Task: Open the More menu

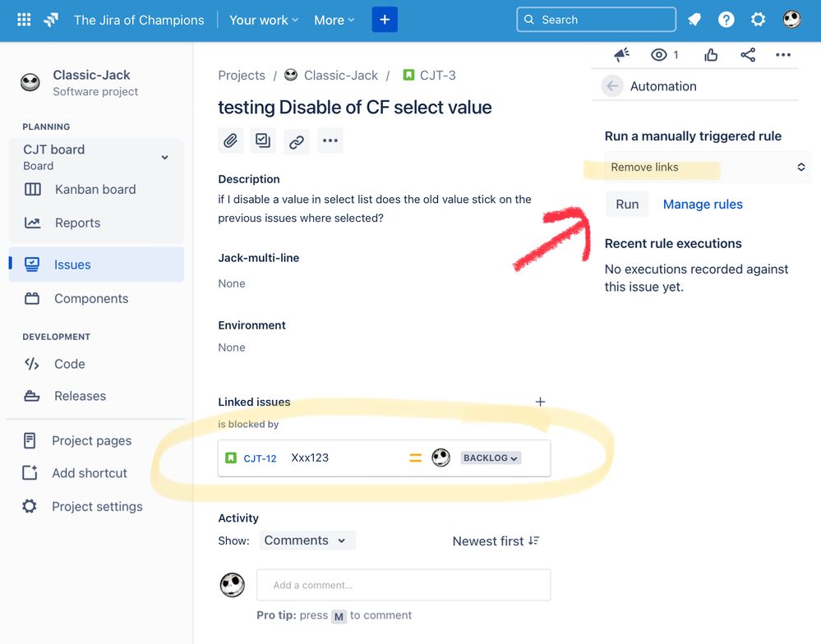Action: coord(334,20)
